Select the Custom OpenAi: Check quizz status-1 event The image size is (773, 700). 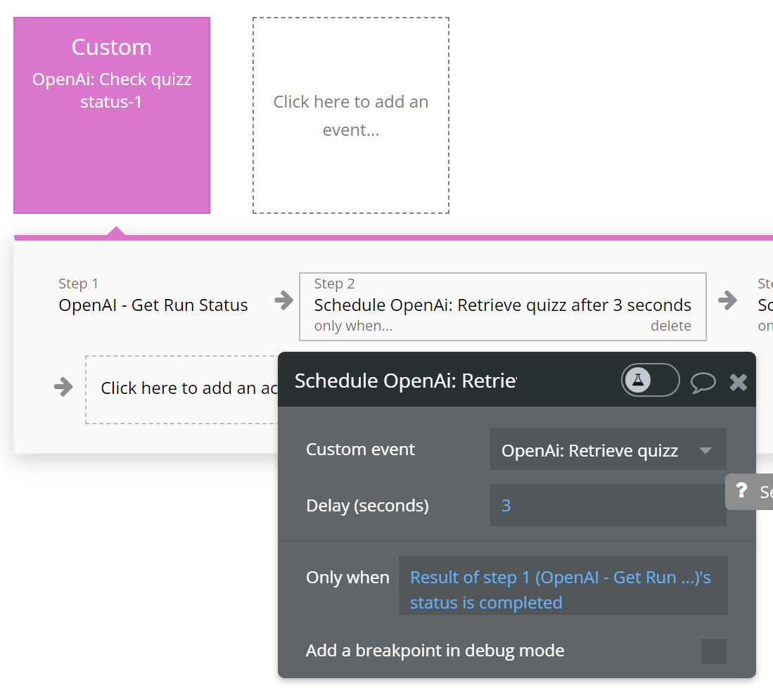tap(112, 115)
